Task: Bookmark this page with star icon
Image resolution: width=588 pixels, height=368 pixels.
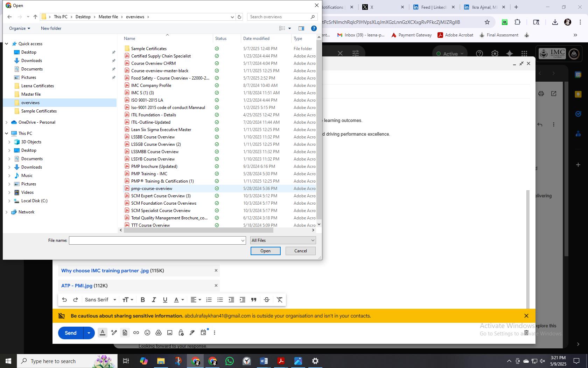Action: tap(487, 22)
